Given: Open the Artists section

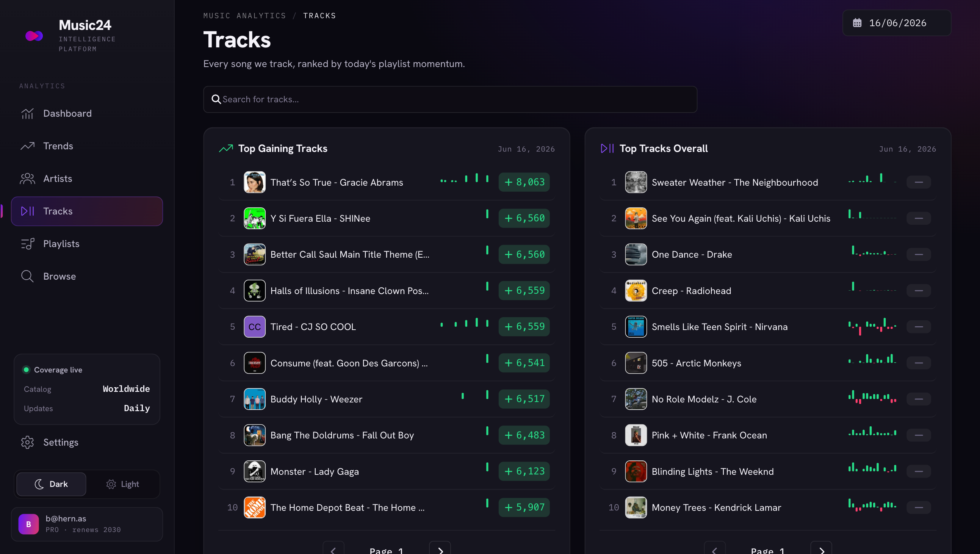Looking at the screenshot, I should (87, 178).
